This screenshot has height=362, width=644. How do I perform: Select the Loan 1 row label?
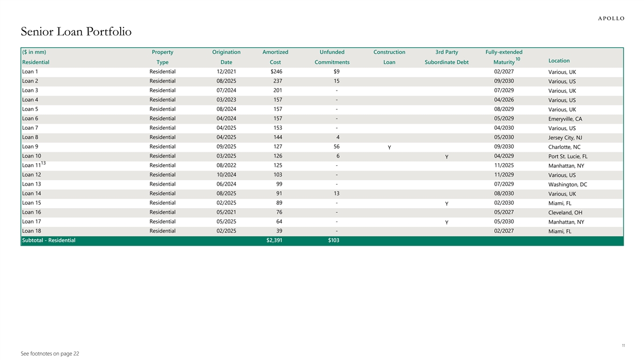[x=30, y=71]
